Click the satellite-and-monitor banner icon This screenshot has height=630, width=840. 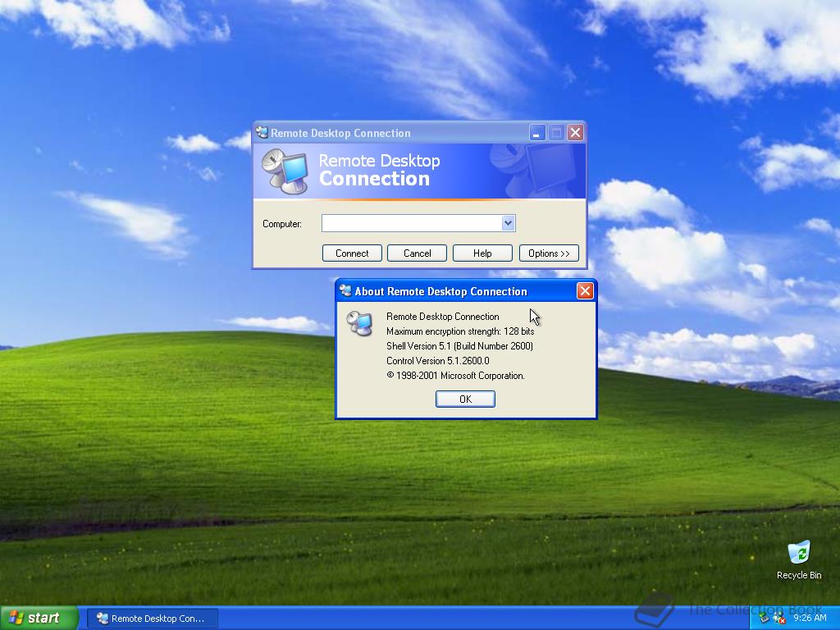point(285,171)
